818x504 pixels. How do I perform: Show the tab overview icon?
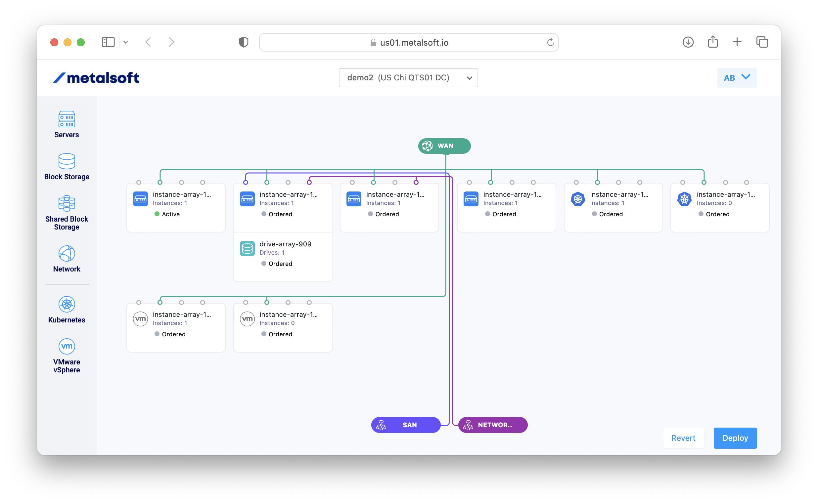(x=762, y=42)
